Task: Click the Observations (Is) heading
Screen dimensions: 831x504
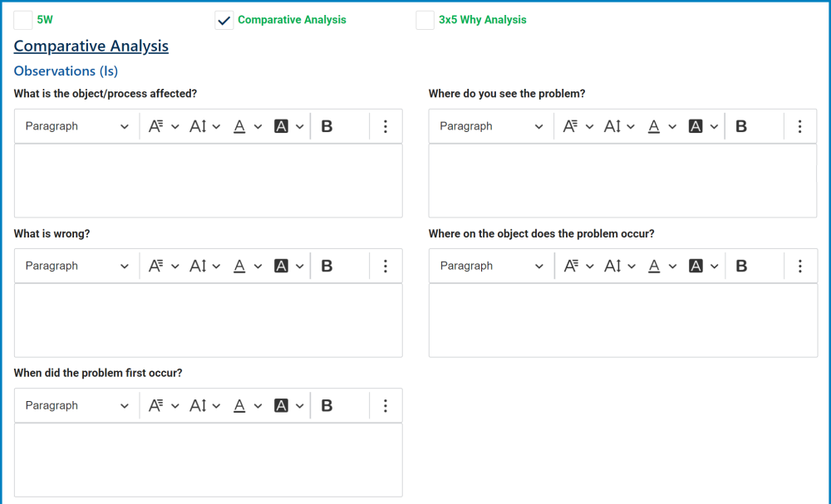Action: click(66, 71)
